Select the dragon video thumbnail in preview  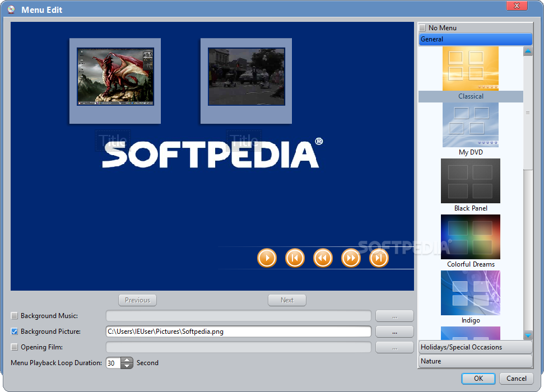point(115,77)
